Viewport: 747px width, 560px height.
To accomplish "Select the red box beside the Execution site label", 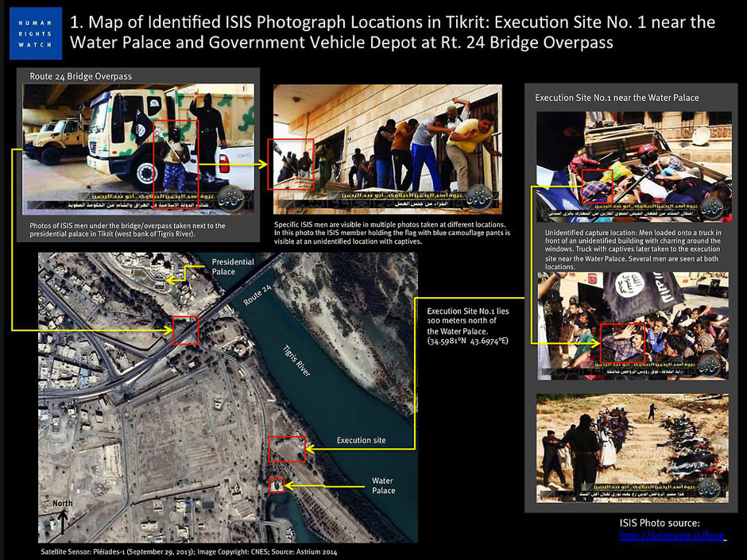I will coord(287,449).
